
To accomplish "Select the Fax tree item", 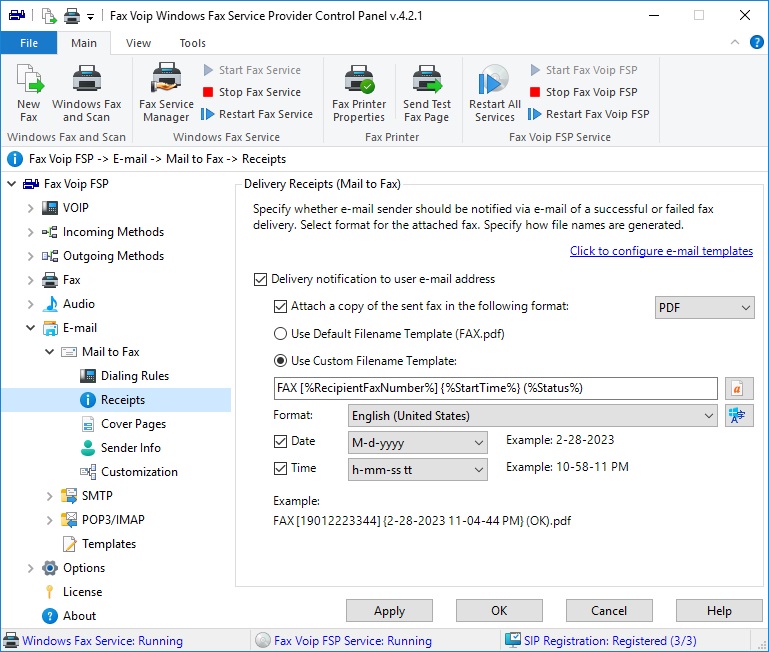I will click(x=61, y=281).
